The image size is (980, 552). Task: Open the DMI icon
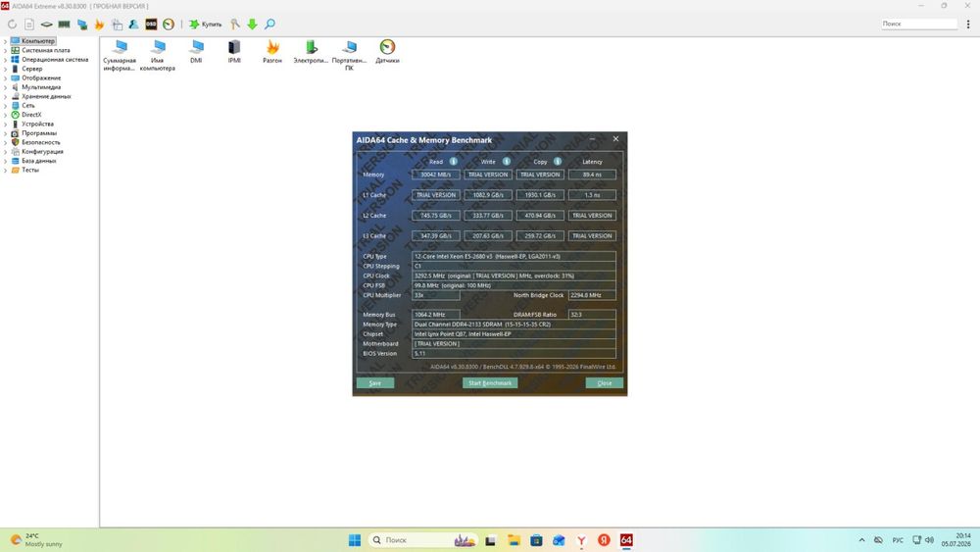[196, 51]
